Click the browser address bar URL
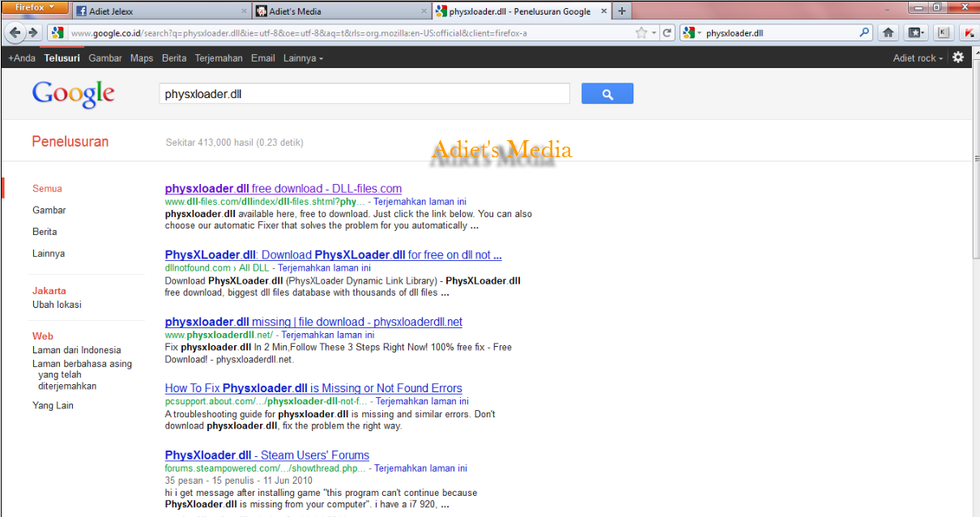Screen dimensions: 980x517 click(x=348, y=33)
